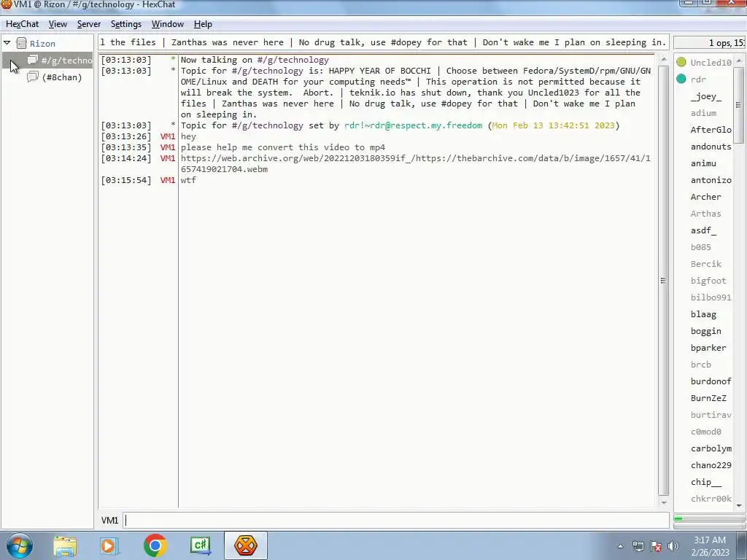Click the yellow op status dot for Uncled10

coord(681,62)
